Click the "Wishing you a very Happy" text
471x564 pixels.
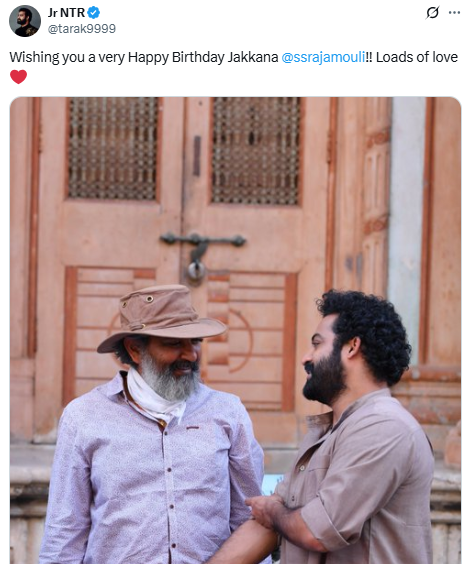point(89,57)
